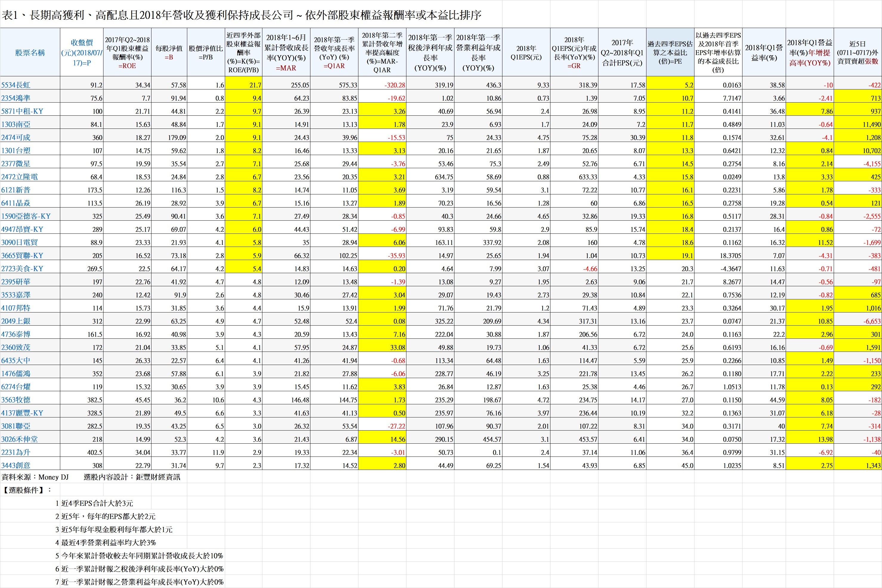Click the 資料來源:Money DJ source note

(35, 477)
